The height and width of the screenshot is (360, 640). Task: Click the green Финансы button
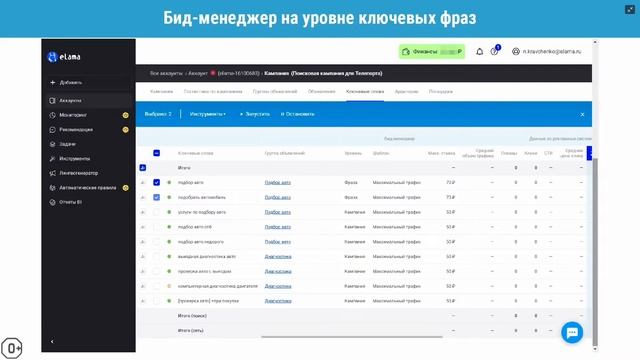click(432, 52)
